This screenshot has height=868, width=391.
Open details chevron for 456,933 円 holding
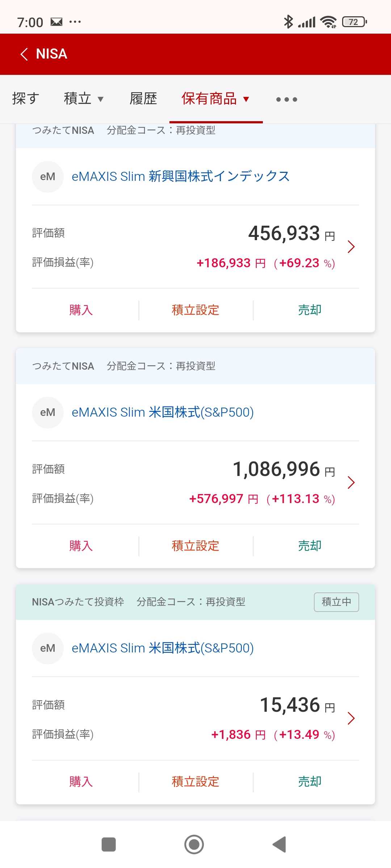[350, 247]
